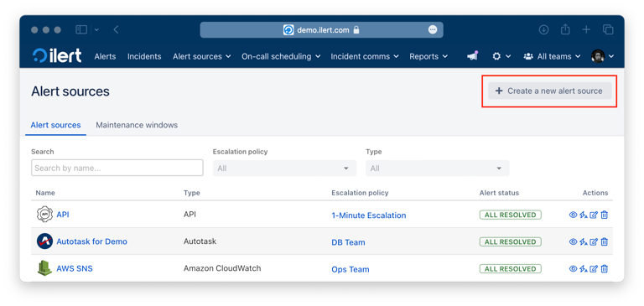Expand the Reports dropdown
Image resolution: width=644 pixels, height=306 pixels.
click(428, 57)
